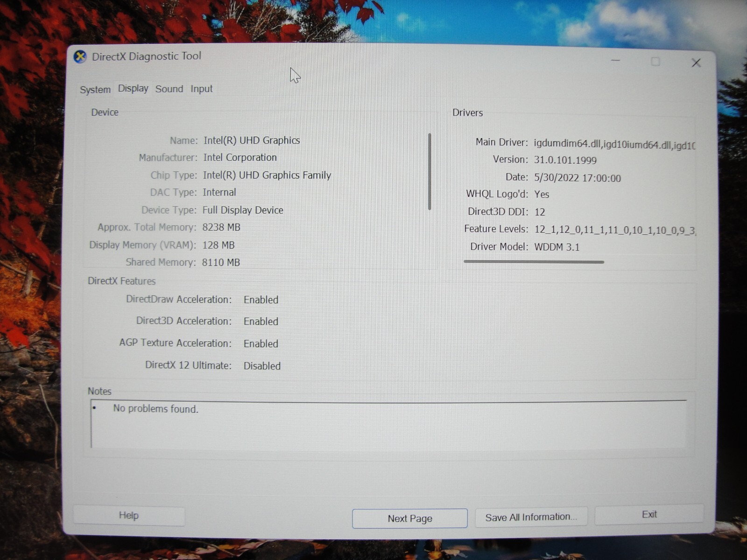This screenshot has width=747, height=560.
Task: Click the 'Internal' DAC type value
Action: click(x=219, y=192)
